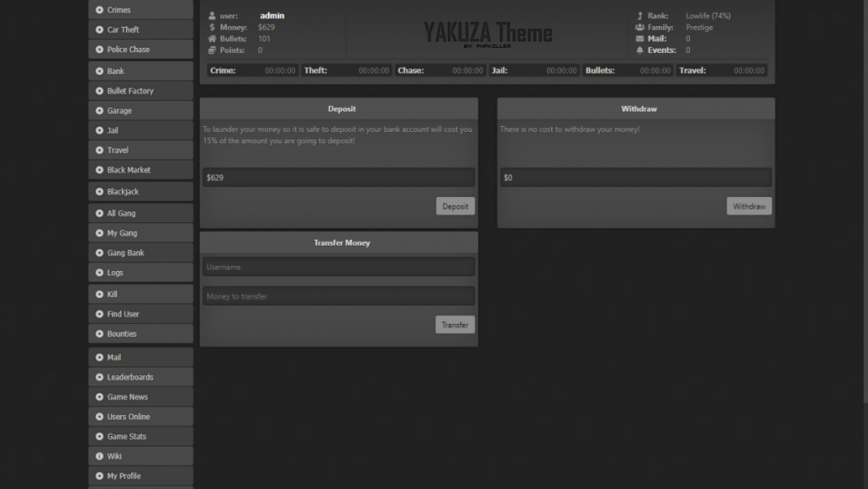Click the icon beside Gang Bank

[x=99, y=253]
